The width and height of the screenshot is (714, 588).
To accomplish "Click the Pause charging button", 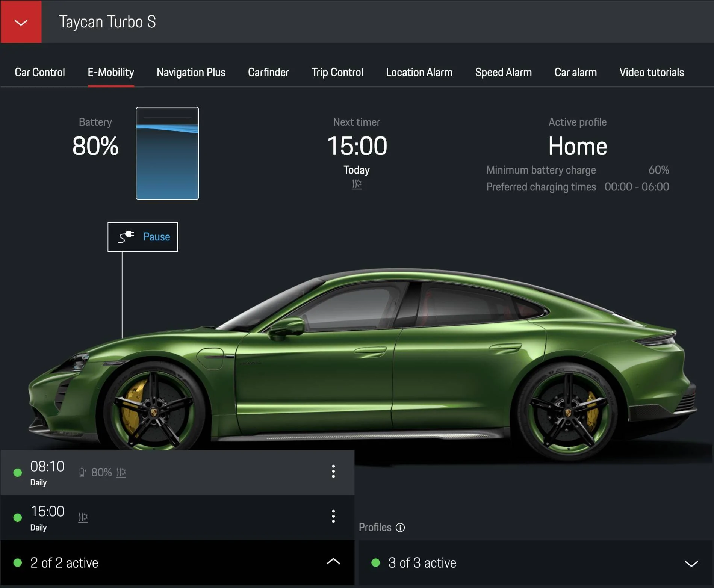I will (x=143, y=237).
